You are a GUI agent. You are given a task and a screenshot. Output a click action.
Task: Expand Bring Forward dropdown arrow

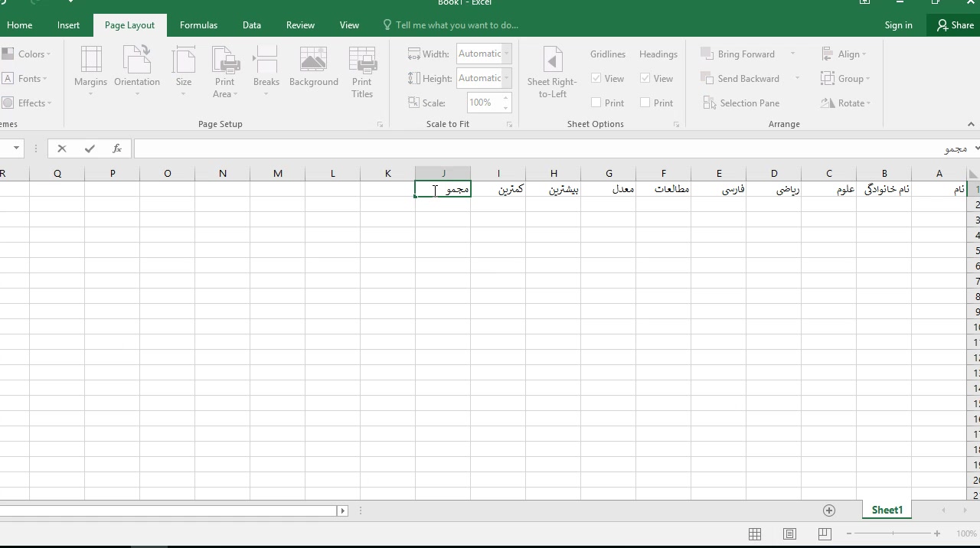click(x=792, y=54)
